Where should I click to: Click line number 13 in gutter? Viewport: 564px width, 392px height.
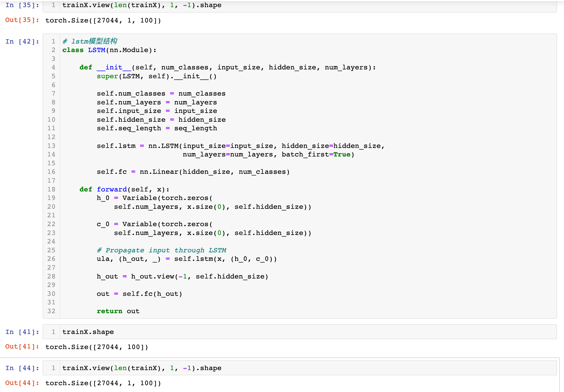click(52, 146)
